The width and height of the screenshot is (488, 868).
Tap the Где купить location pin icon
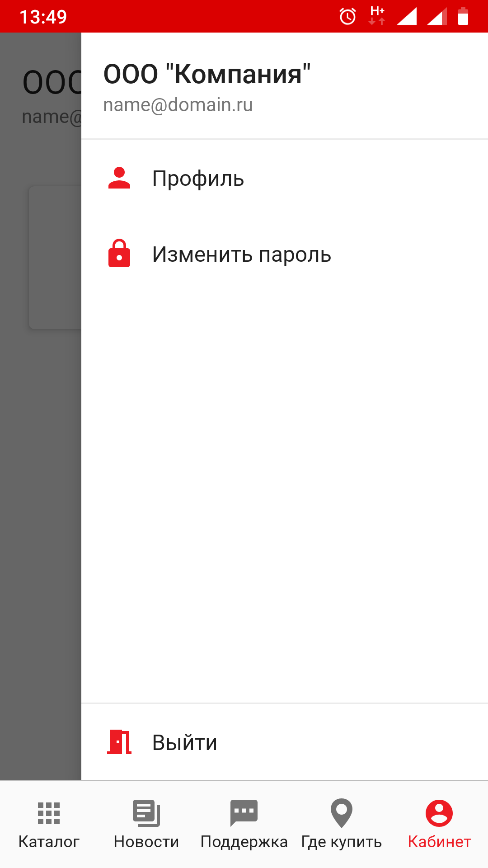pos(342,813)
